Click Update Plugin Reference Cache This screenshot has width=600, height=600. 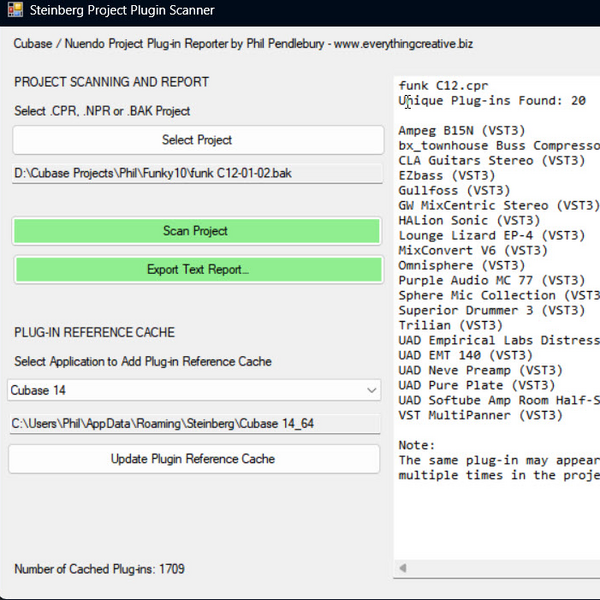194,459
